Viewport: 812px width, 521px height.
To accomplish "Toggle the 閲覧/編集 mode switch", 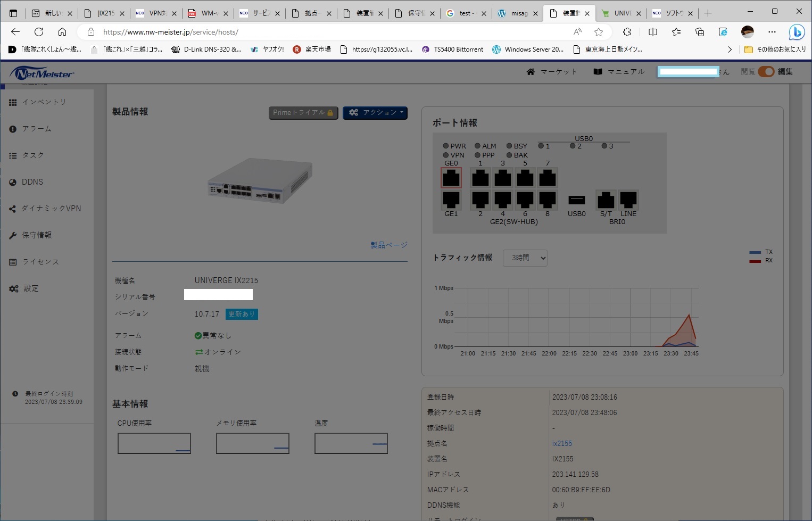I will coord(766,71).
